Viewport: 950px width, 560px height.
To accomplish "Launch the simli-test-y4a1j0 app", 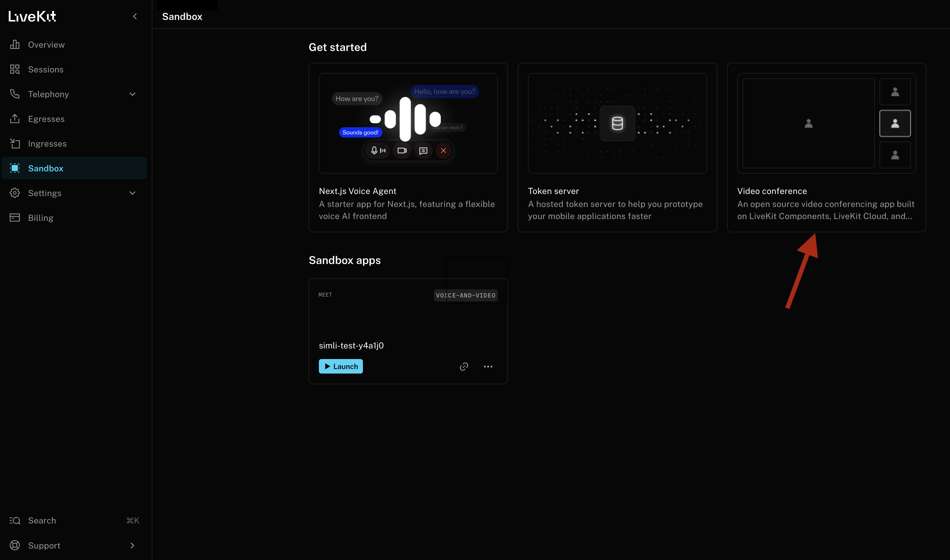I will click(x=341, y=366).
